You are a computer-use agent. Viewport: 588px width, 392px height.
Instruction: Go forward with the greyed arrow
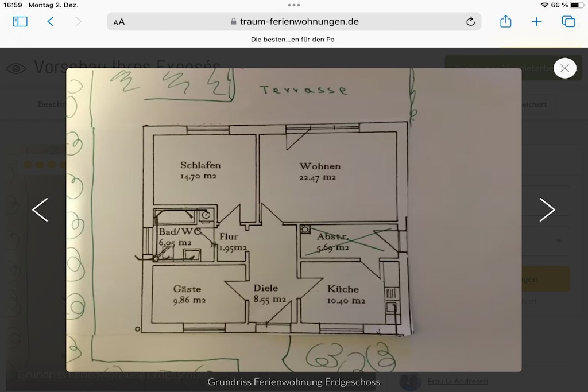(78, 22)
